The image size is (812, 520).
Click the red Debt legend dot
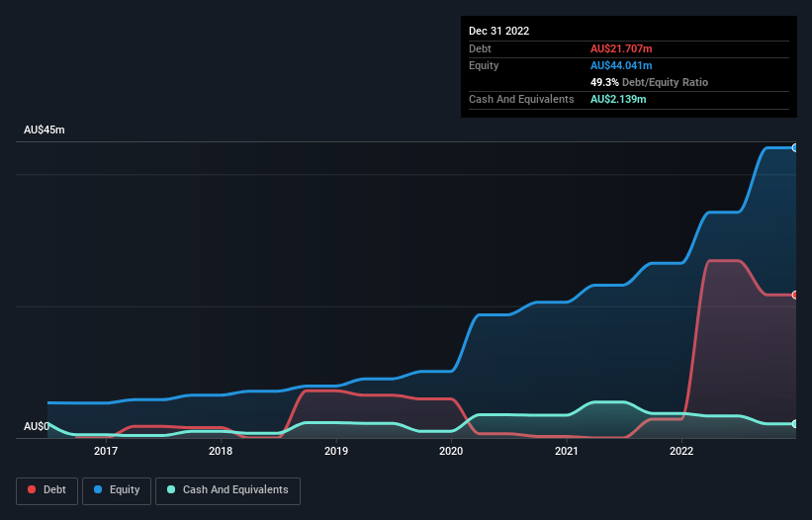[32, 489]
